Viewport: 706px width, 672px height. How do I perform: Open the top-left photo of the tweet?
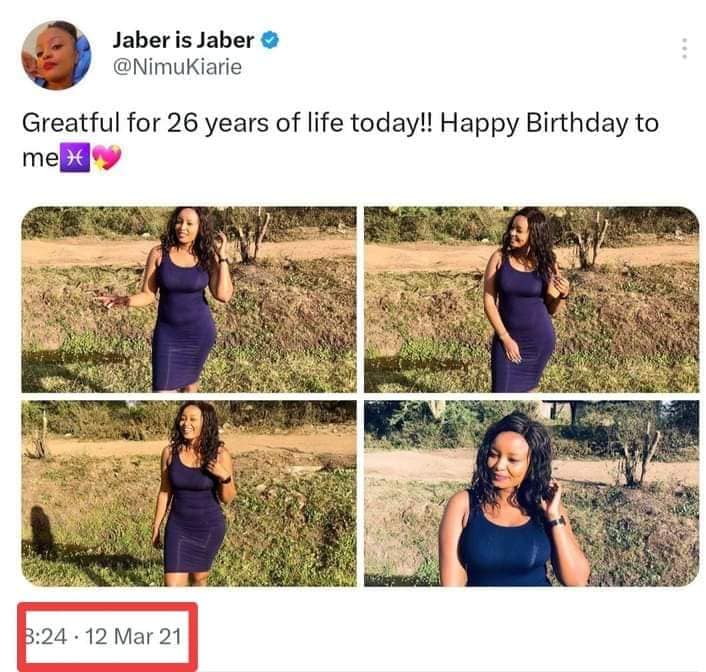point(189,299)
